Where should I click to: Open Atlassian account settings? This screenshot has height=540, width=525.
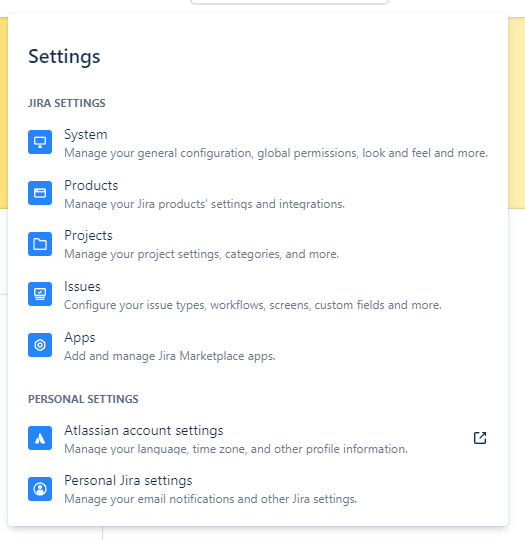258,439
